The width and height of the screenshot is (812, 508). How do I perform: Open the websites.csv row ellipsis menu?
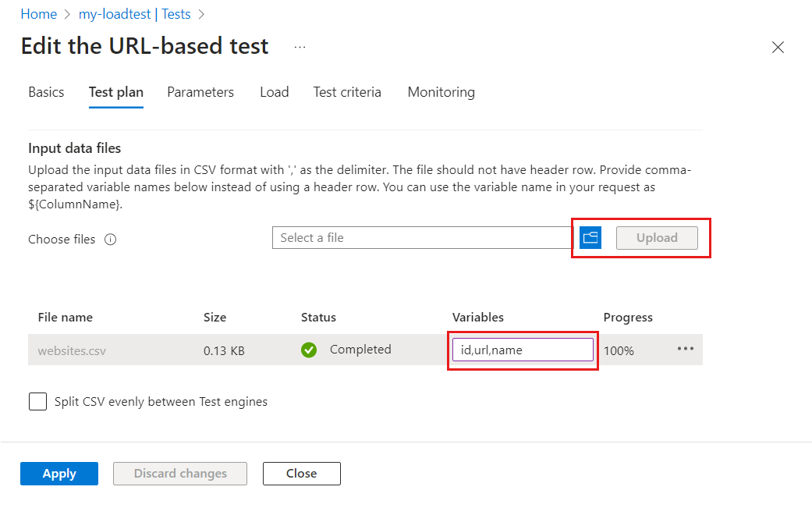686,349
